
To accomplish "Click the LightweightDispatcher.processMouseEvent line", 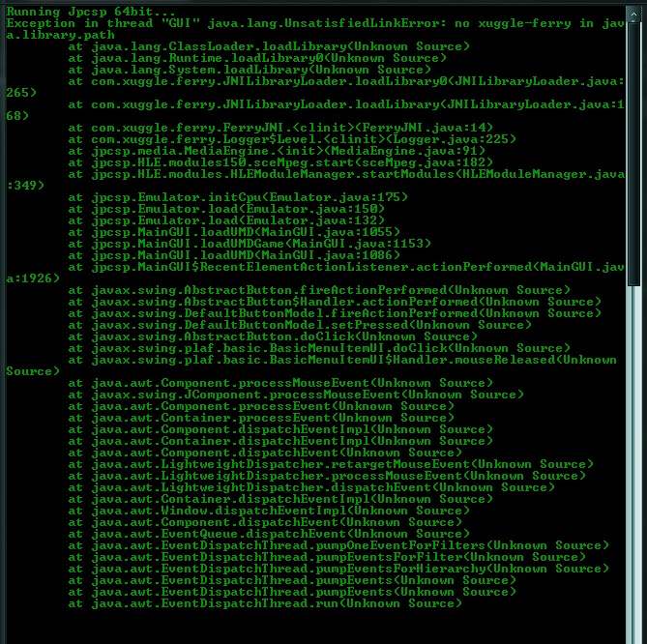I will [327, 476].
